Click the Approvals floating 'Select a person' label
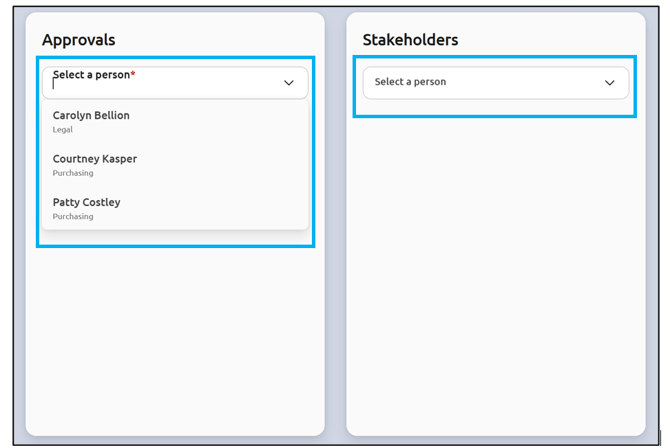The width and height of the screenshot is (670, 448). (91, 75)
